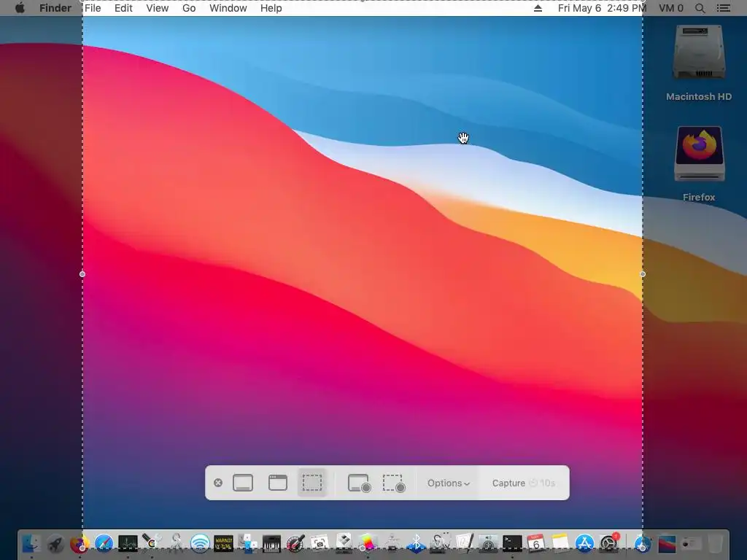Open the Finder menu
This screenshot has height=560, width=747.
pyautogui.click(x=55, y=8)
